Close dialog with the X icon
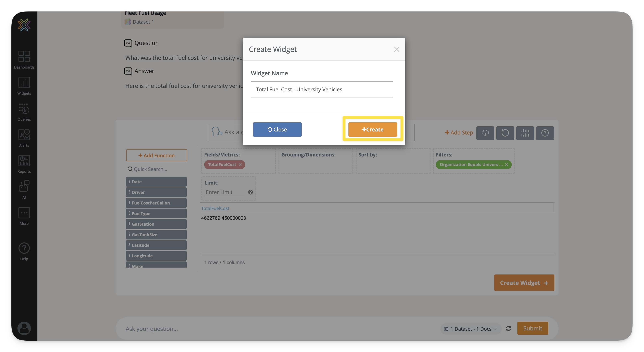The height and width of the screenshot is (352, 644). [x=397, y=49]
